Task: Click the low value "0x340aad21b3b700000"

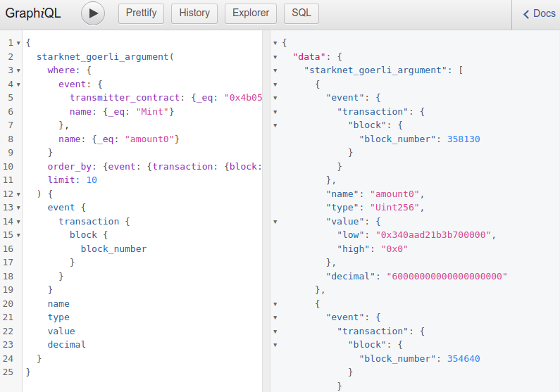Action: pyautogui.click(x=433, y=235)
